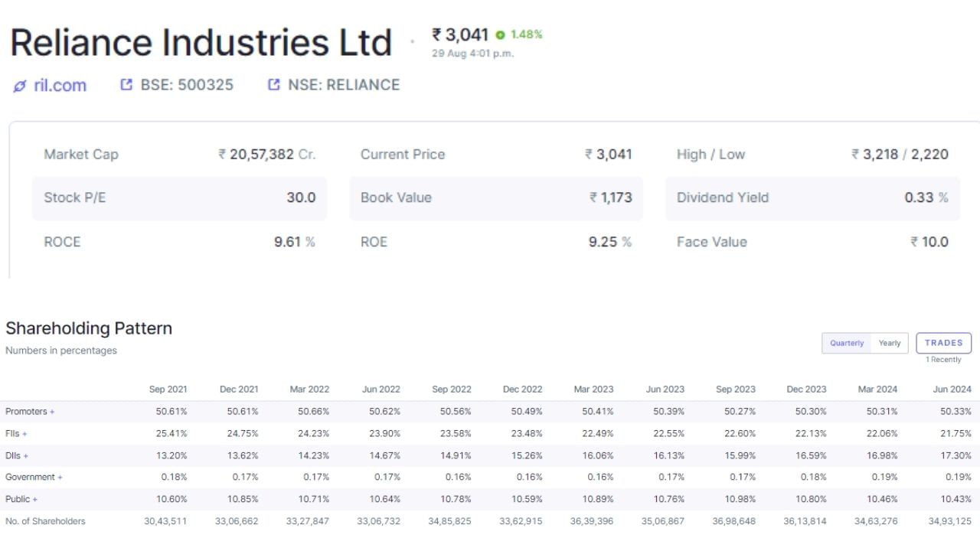The width and height of the screenshot is (980, 551).
Task: Click FIIs Dec 2022 value 23.48%
Action: (x=527, y=433)
